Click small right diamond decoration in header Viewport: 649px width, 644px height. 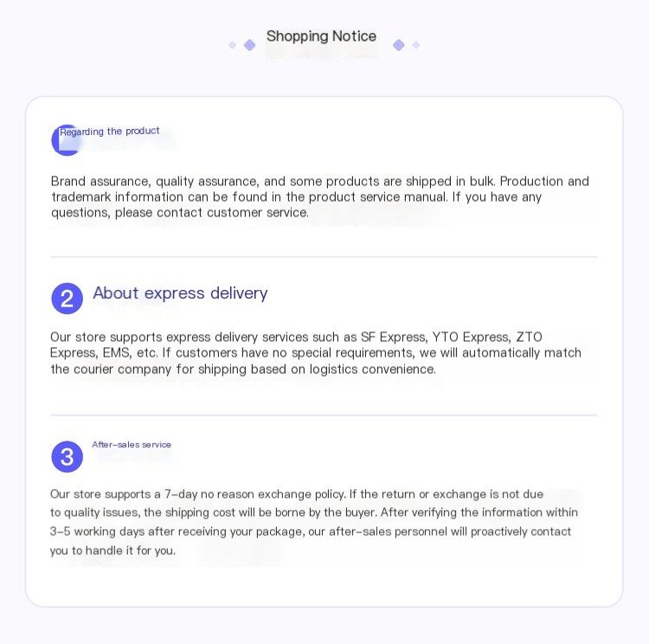pyautogui.click(x=416, y=45)
